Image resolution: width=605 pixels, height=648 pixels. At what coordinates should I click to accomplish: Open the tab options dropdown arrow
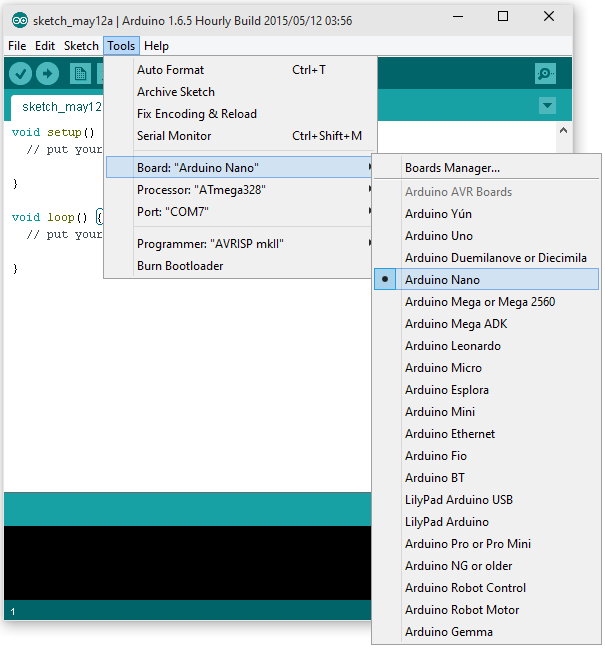(547, 106)
